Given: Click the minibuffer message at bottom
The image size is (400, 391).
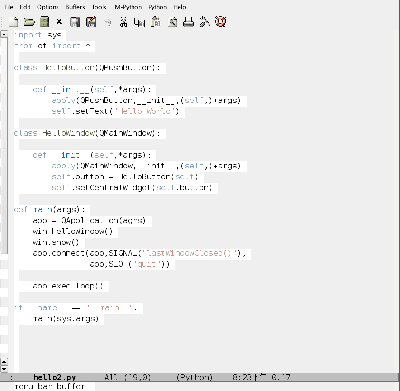Looking at the screenshot, I should coord(50,387).
